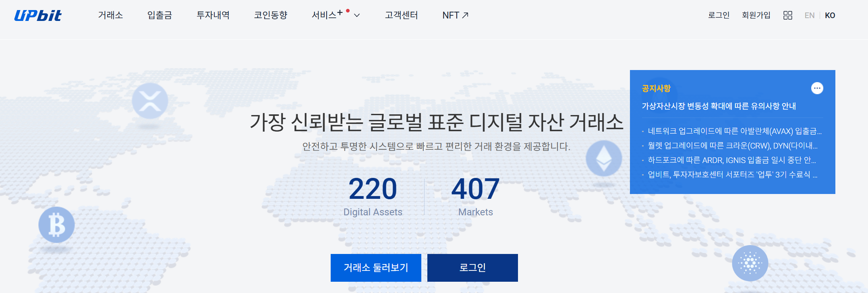
Task: Open the 고객센터 menu
Action: [401, 15]
